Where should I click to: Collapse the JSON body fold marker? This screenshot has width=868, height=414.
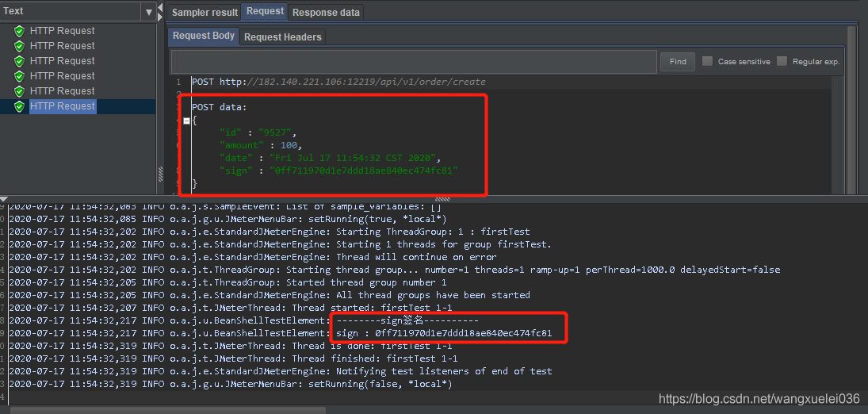coord(186,121)
